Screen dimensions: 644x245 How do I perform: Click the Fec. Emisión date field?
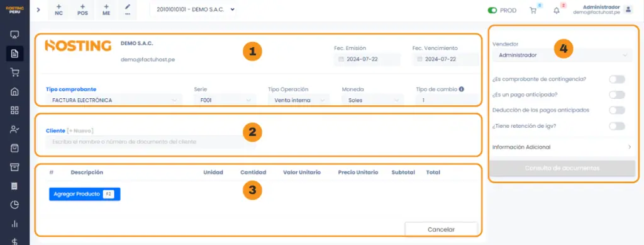pos(367,59)
